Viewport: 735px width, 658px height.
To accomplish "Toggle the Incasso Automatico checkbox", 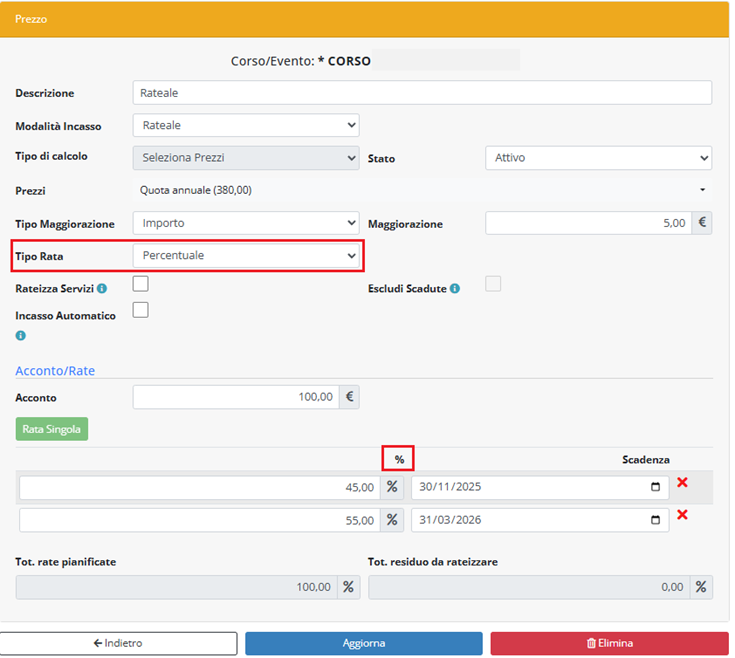I will point(141,310).
